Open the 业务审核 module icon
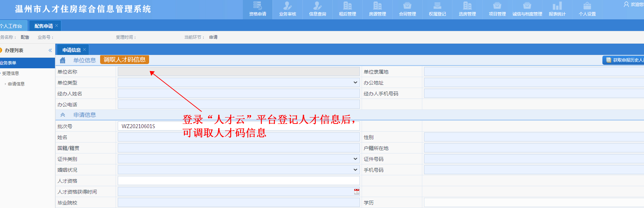Viewport: 644px width, 208px height. (x=287, y=6)
